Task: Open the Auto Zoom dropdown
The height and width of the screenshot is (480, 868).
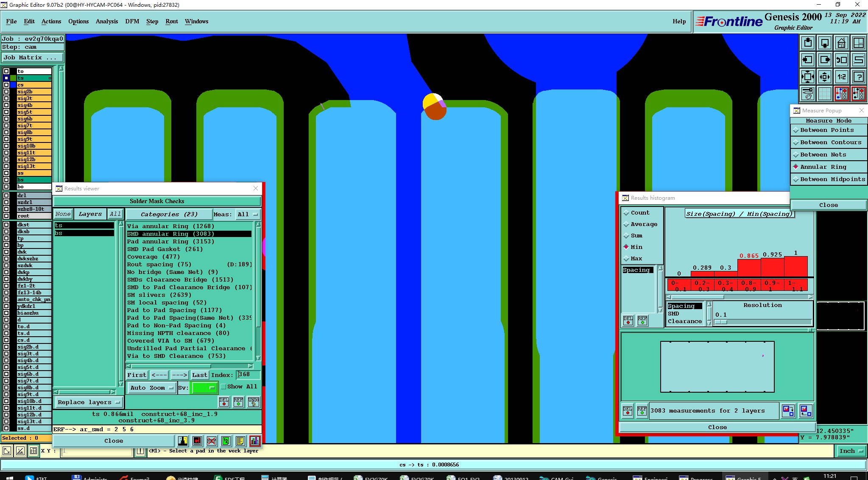Action: pos(152,388)
